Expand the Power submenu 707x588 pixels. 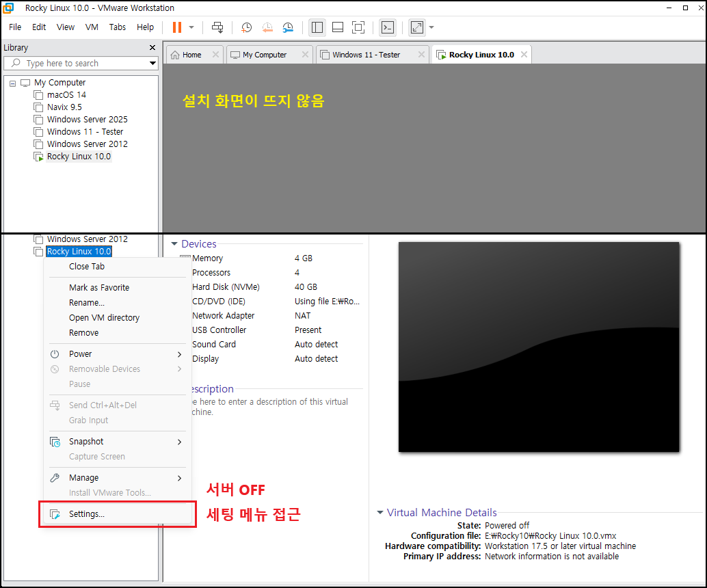point(117,354)
